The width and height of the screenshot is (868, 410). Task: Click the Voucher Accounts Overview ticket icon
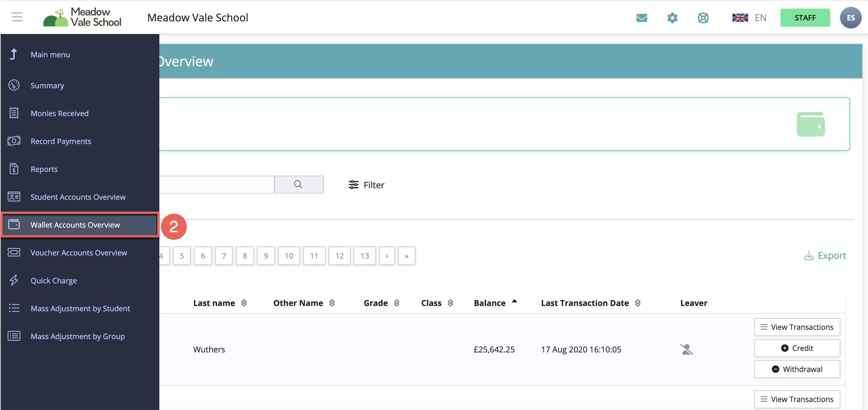click(14, 252)
